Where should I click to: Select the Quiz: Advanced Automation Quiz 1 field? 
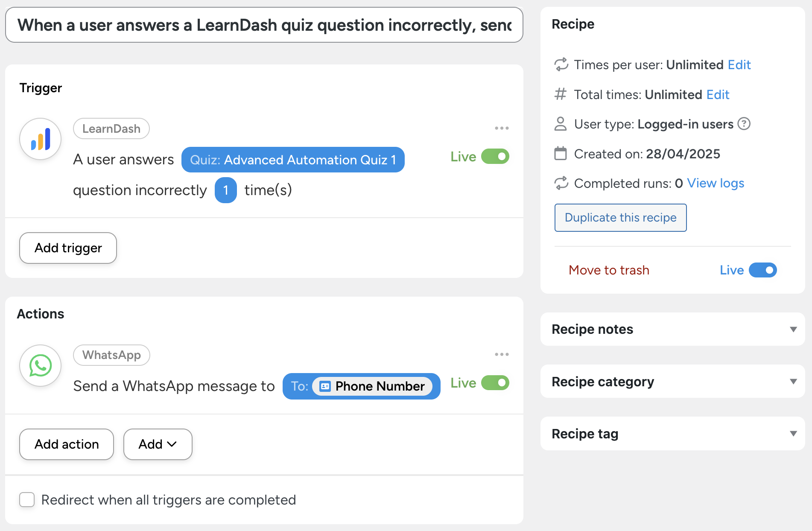point(293,160)
